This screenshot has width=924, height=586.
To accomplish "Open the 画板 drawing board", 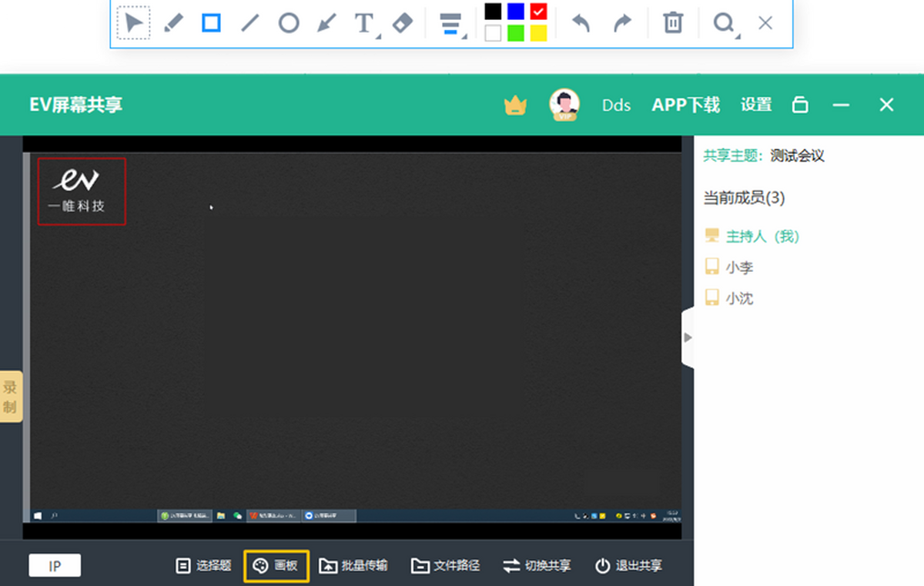I will click(x=276, y=566).
